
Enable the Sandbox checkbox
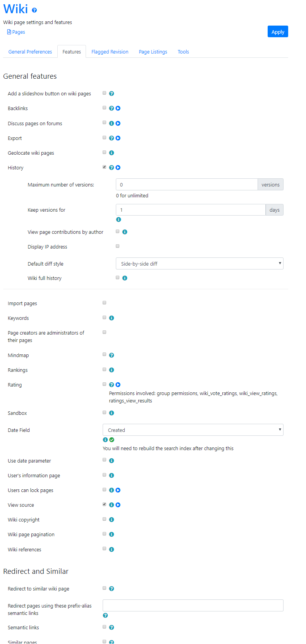point(104,413)
